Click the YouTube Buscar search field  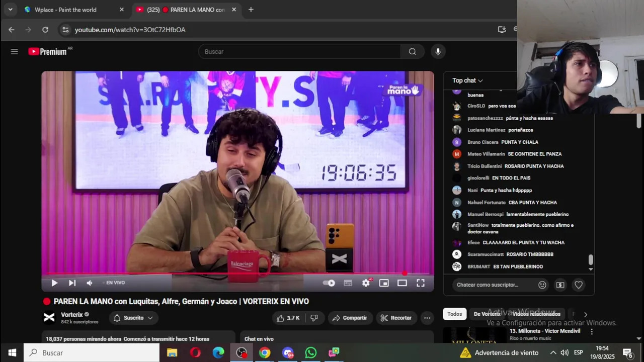pos(299,51)
